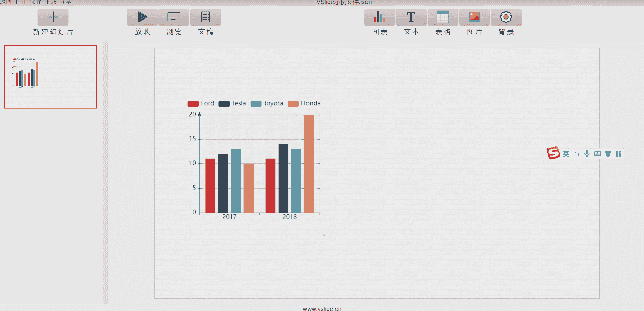Click the Honda orange legend swatch
644x311 pixels.
pos(293,104)
